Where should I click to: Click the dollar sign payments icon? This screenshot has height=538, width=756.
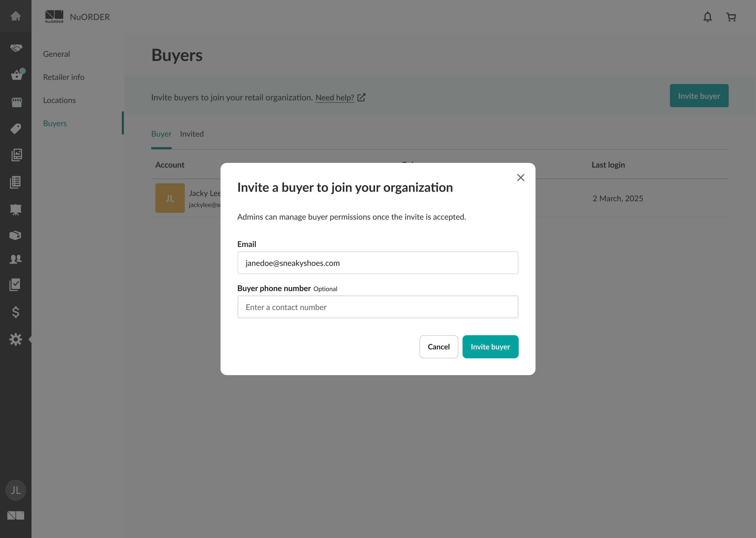pos(15,312)
